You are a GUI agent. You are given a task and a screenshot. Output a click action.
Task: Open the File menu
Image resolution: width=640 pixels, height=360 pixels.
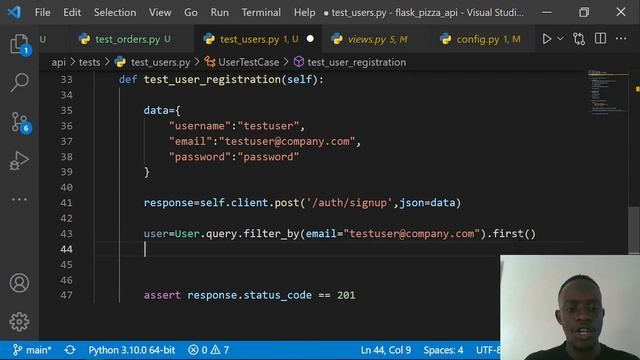[x=42, y=13]
